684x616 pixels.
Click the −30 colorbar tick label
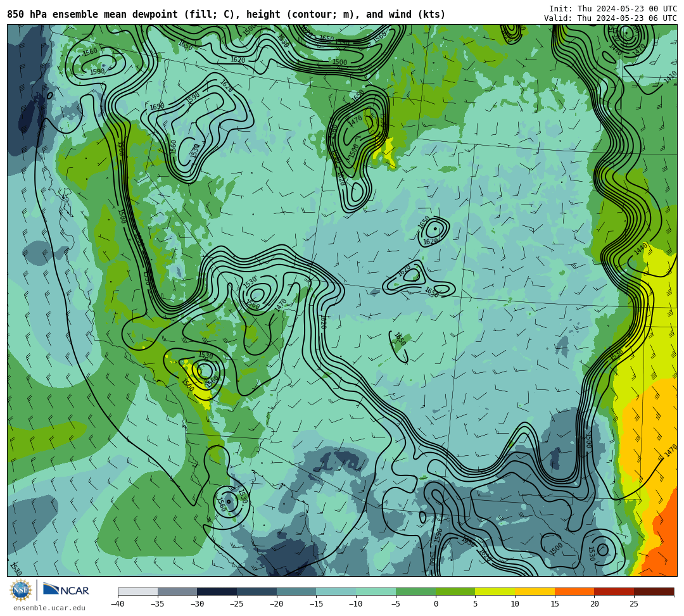click(197, 604)
